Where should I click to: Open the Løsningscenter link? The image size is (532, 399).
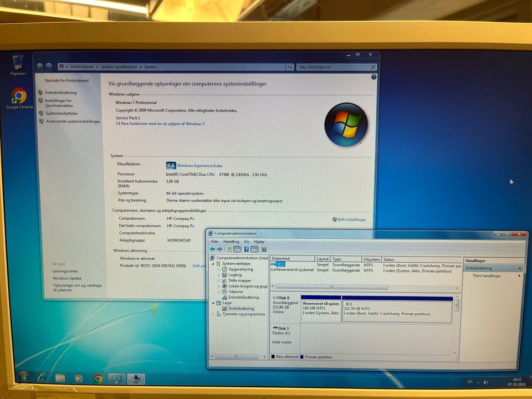pyautogui.click(x=65, y=271)
